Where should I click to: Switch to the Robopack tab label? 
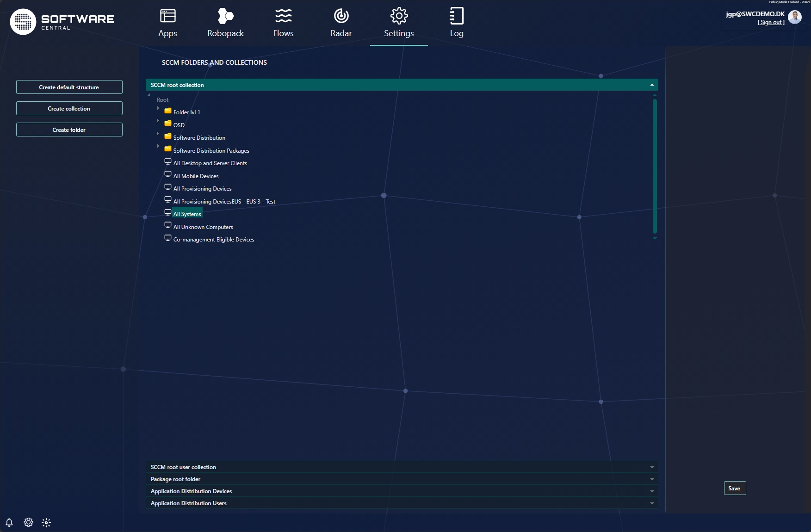tap(225, 33)
